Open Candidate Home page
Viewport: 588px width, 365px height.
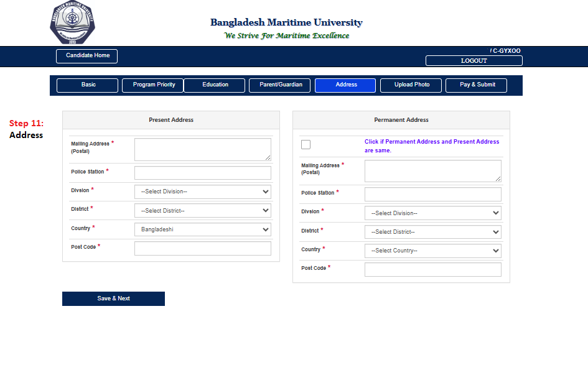tap(87, 56)
